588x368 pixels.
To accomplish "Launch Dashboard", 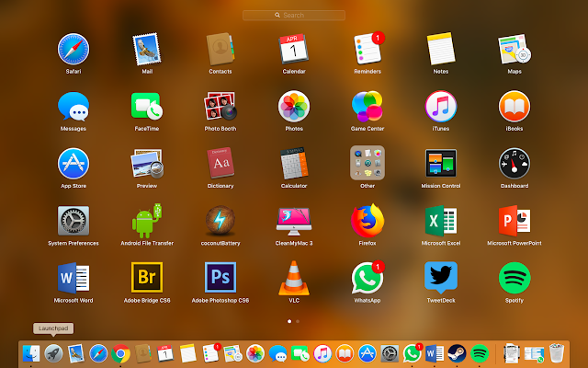I will [514, 164].
